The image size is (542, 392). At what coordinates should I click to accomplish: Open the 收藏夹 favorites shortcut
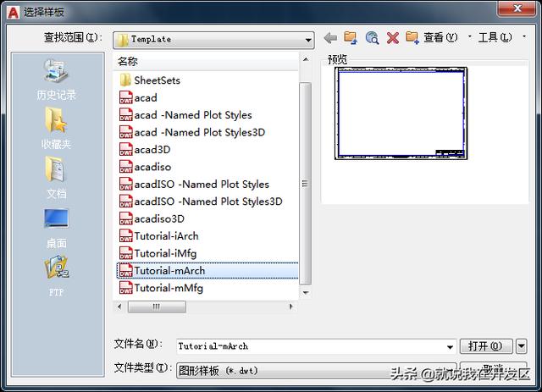[56, 128]
